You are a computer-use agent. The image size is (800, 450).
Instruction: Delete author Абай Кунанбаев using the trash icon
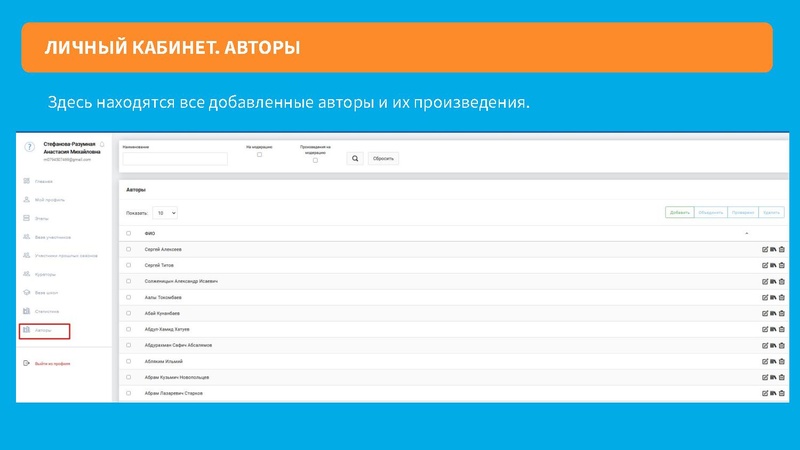[782, 313]
